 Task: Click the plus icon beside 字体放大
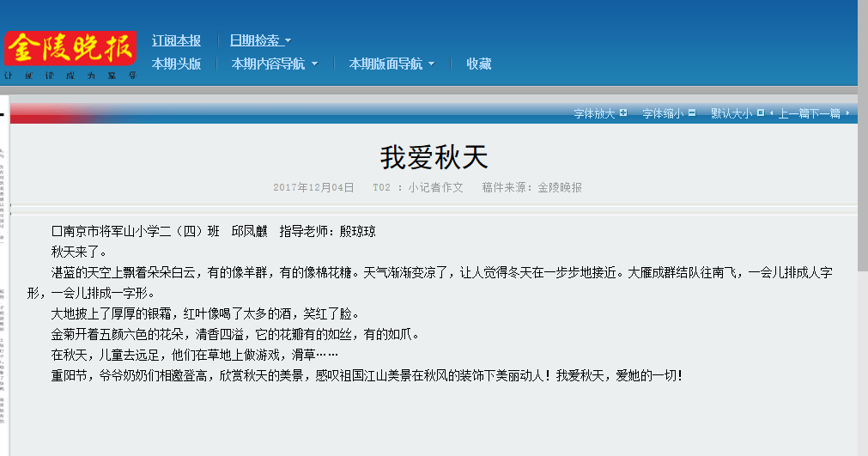tap(623, 113)
